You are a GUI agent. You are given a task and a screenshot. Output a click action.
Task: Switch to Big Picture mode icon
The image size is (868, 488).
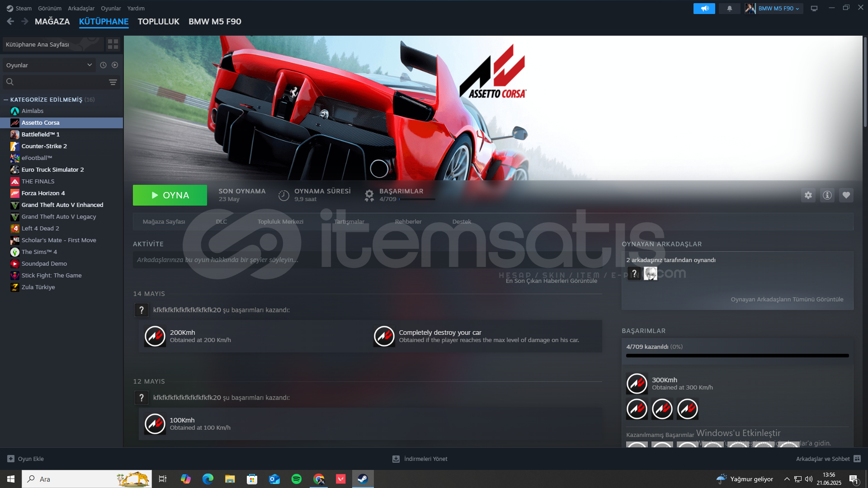pos(814,9)
